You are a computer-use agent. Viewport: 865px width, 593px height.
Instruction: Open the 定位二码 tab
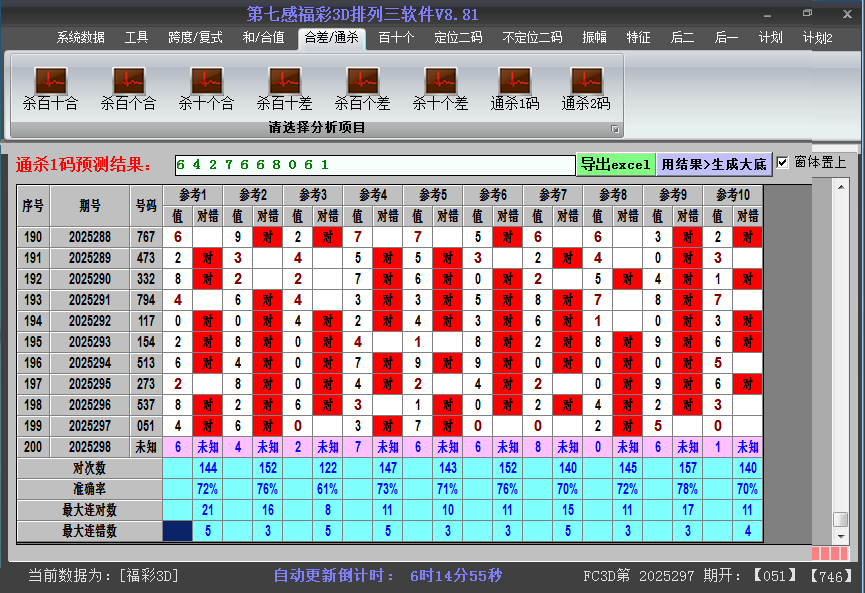click(458, 38)
